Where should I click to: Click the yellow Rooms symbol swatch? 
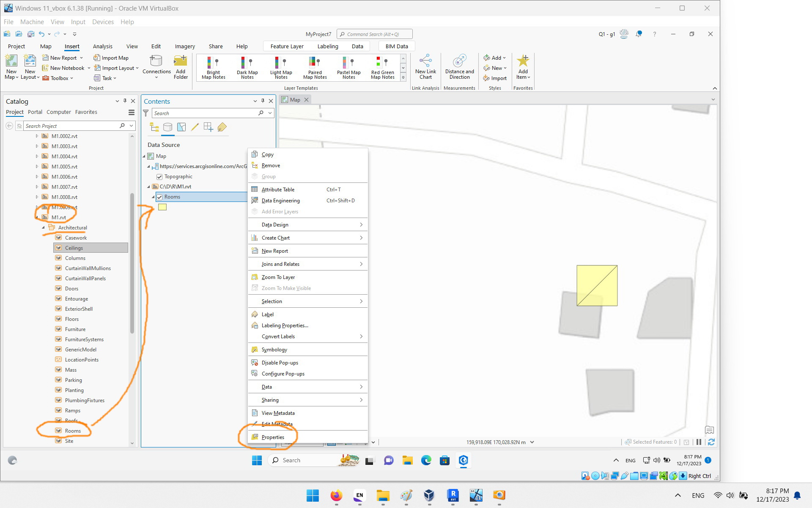(x=162, y=207)
